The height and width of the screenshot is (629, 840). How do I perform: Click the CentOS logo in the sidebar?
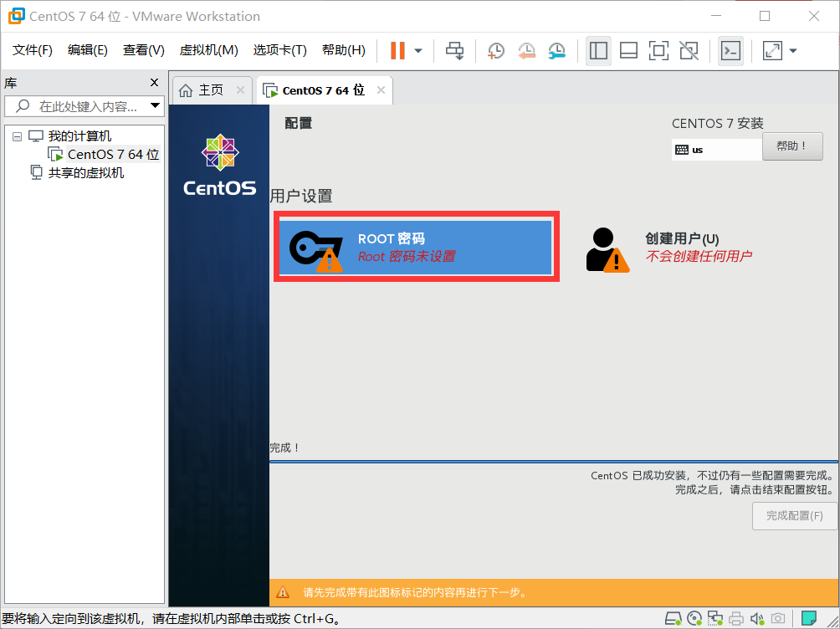tap(220, 165)
